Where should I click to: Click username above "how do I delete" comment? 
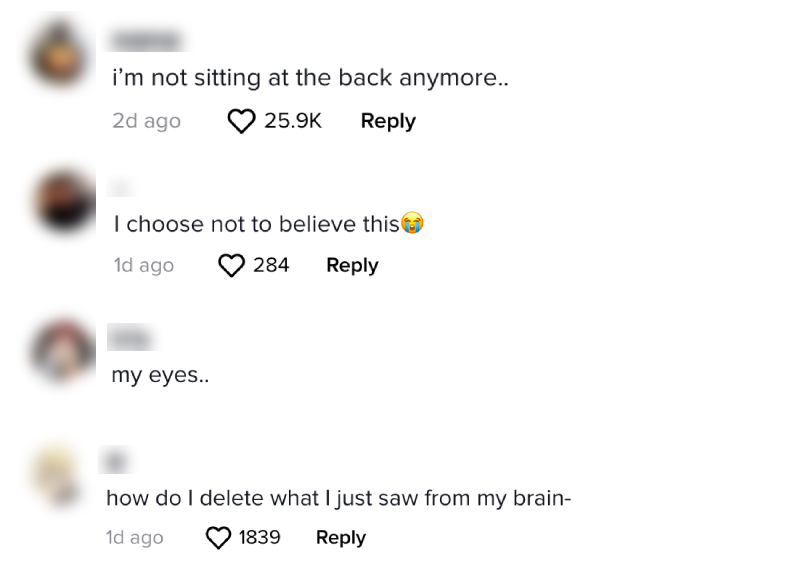pos(117,462)
